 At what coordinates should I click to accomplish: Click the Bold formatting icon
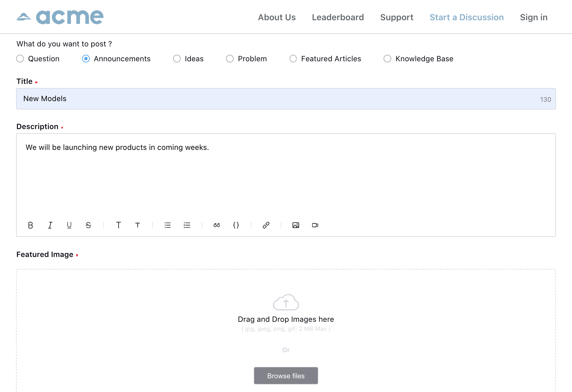(x=30, y=225)
